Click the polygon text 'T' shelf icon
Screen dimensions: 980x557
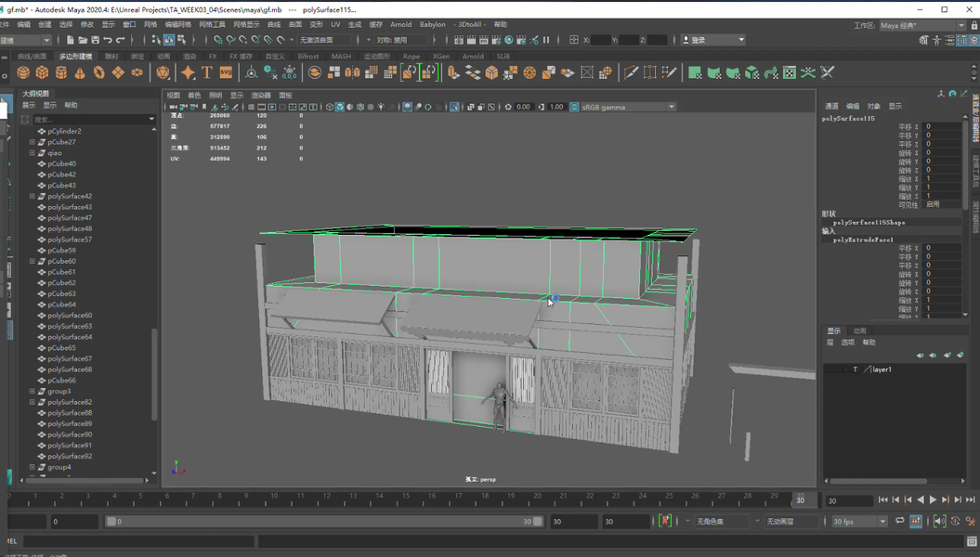pos(207,72)
